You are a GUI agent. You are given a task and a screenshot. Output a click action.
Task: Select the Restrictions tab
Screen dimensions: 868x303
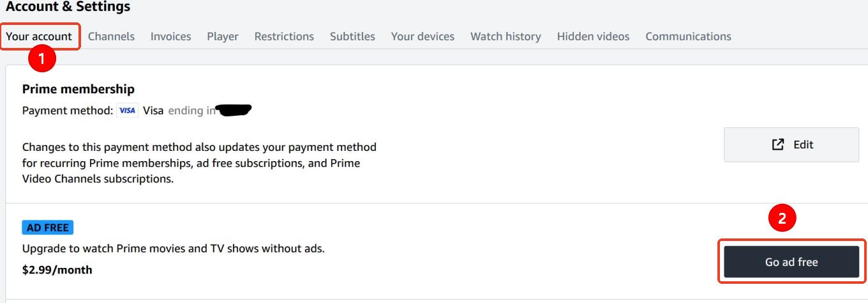coord(284,36)
